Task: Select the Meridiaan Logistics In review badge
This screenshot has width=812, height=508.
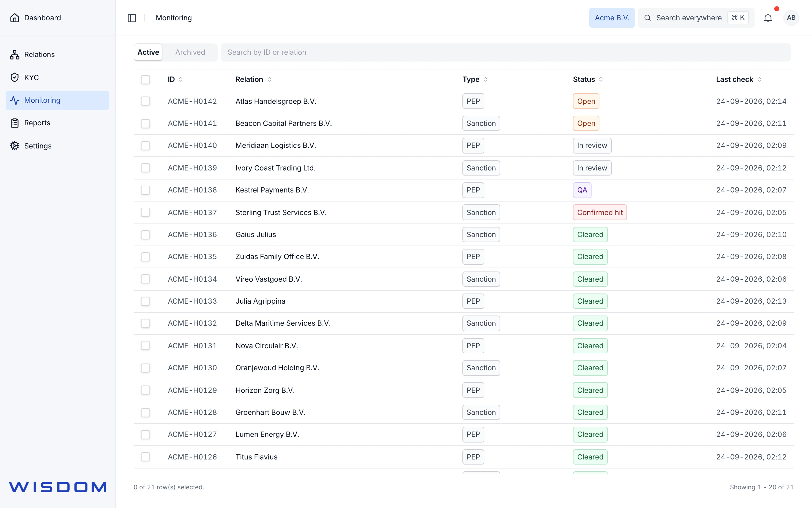Action: tap(592, 145)
